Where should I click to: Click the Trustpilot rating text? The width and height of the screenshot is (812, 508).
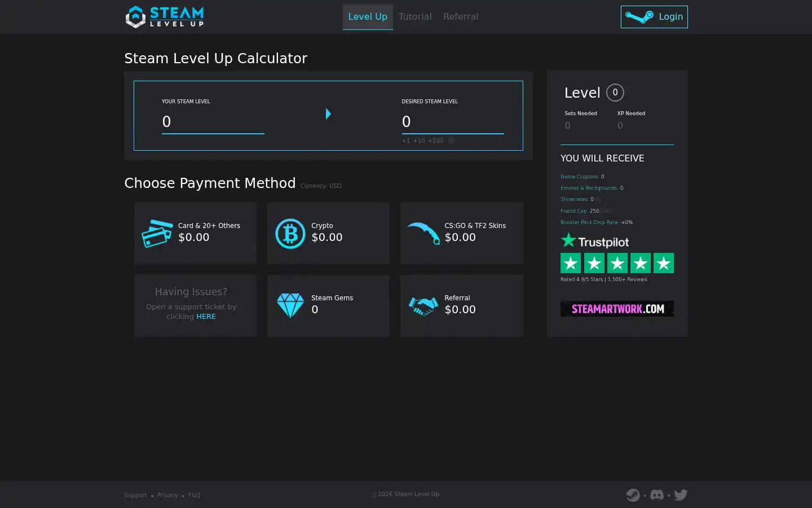click(604, 279)
